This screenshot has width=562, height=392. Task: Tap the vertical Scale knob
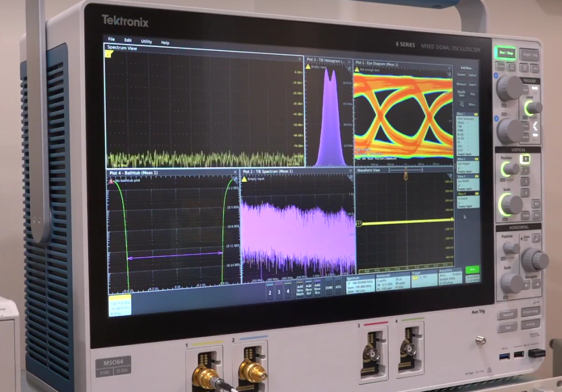click(x=511, y=204)
